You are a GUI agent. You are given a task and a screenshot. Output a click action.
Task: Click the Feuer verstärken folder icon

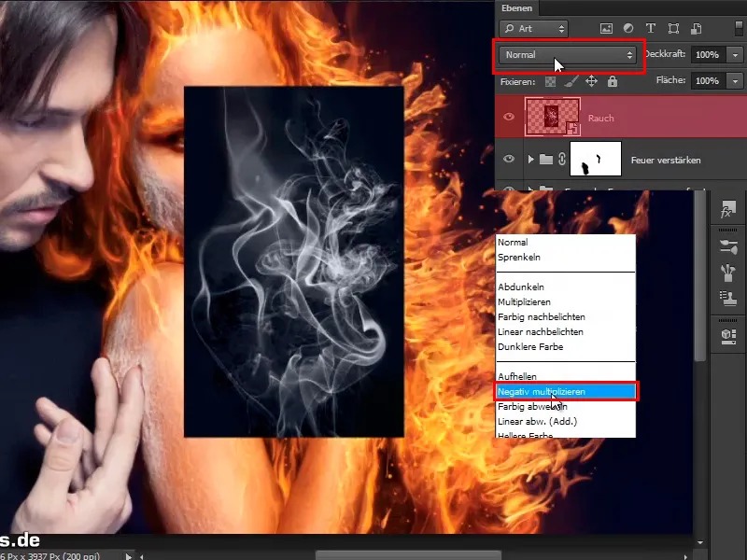click(546, 159)
